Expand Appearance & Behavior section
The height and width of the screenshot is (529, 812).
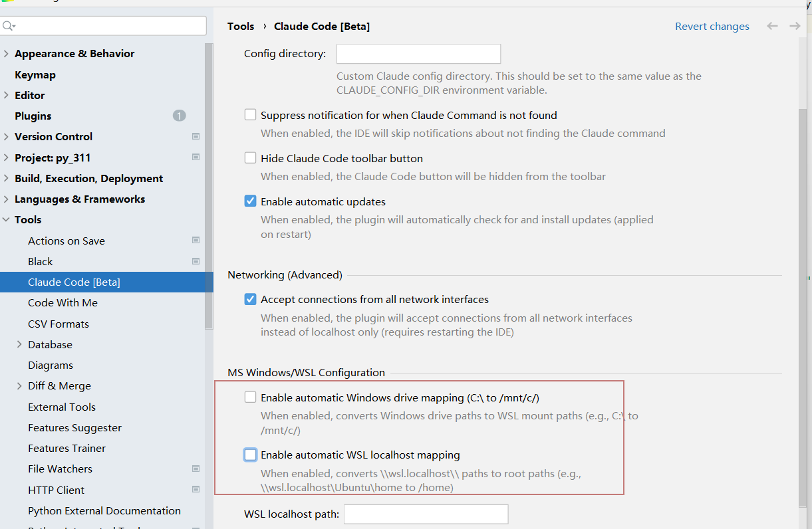point(7,53)
